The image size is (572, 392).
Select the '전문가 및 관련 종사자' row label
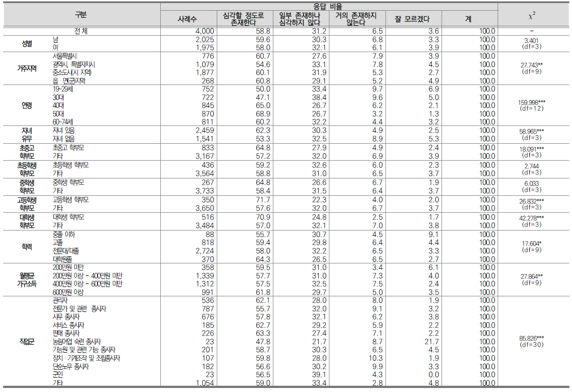(80, 309)
